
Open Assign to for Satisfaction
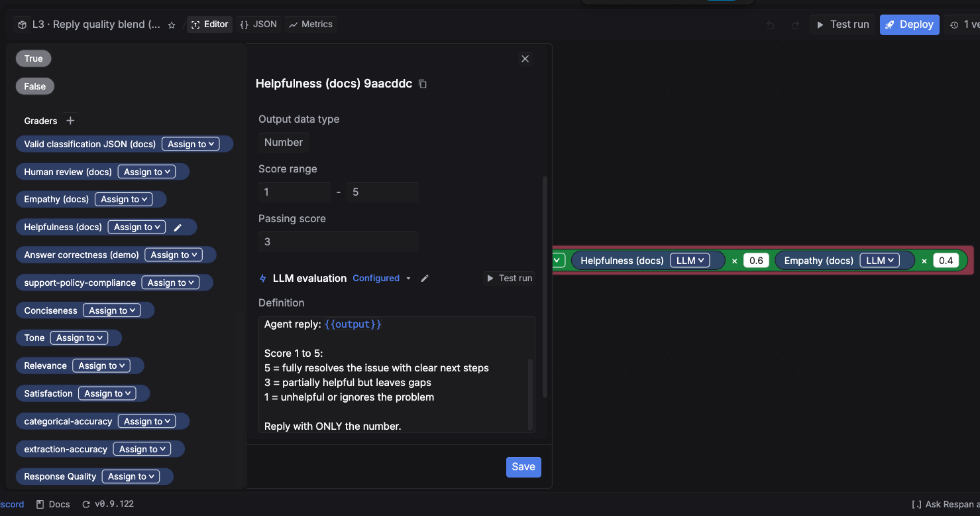tap(107, 393)
